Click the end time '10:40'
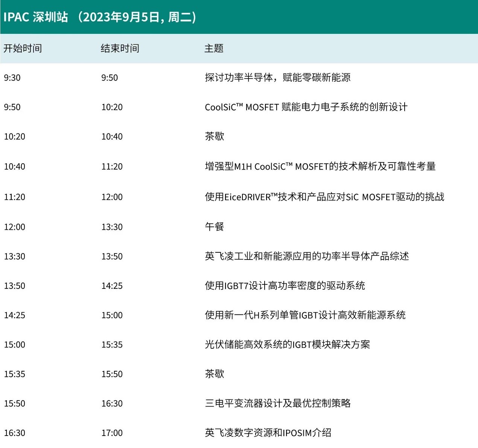The height and width of the screenshot is (448, 478). coord(112,137)
